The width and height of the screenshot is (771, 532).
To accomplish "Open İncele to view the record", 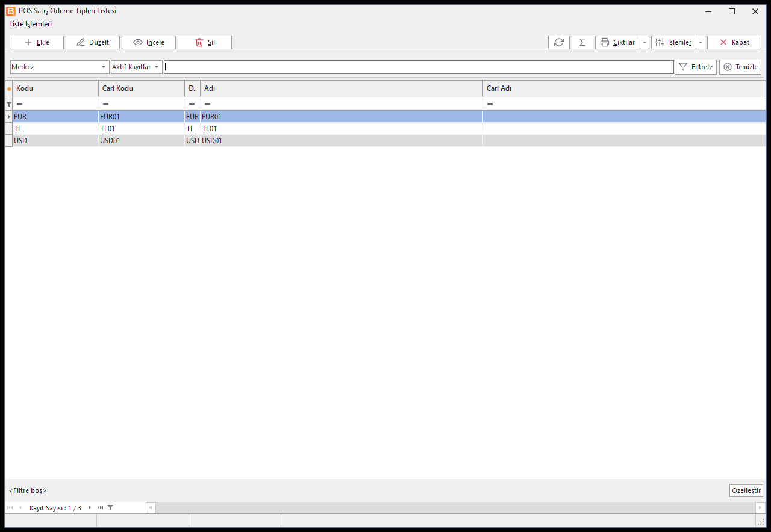I will pos(149,42).
